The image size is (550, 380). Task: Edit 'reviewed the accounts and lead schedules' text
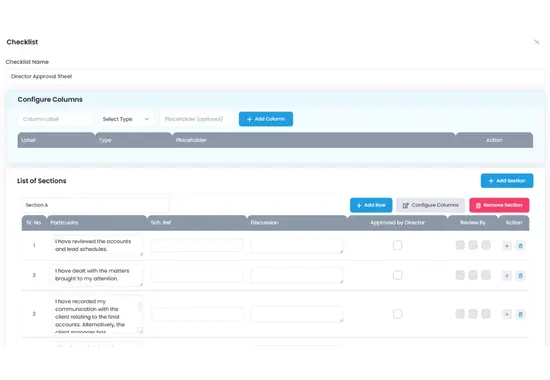coord(97,245)
